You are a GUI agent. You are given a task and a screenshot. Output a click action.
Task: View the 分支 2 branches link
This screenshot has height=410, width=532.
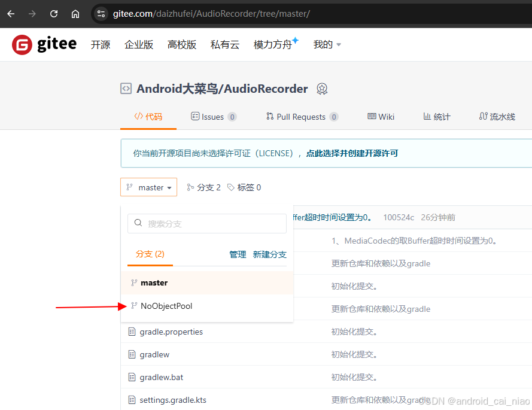click(203, 187)
